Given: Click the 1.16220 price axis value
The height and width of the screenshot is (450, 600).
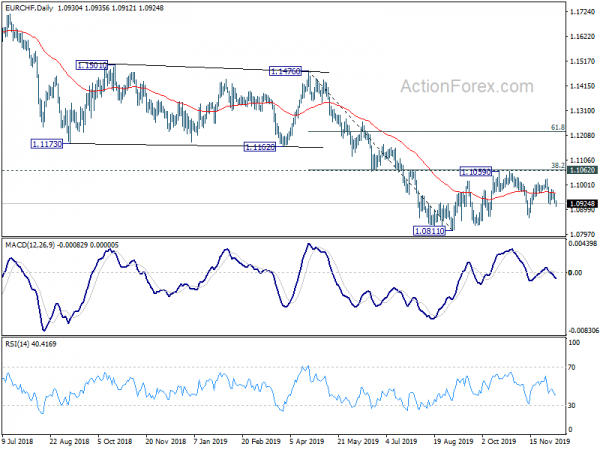Looking at the screenshot, I should 582,37.
